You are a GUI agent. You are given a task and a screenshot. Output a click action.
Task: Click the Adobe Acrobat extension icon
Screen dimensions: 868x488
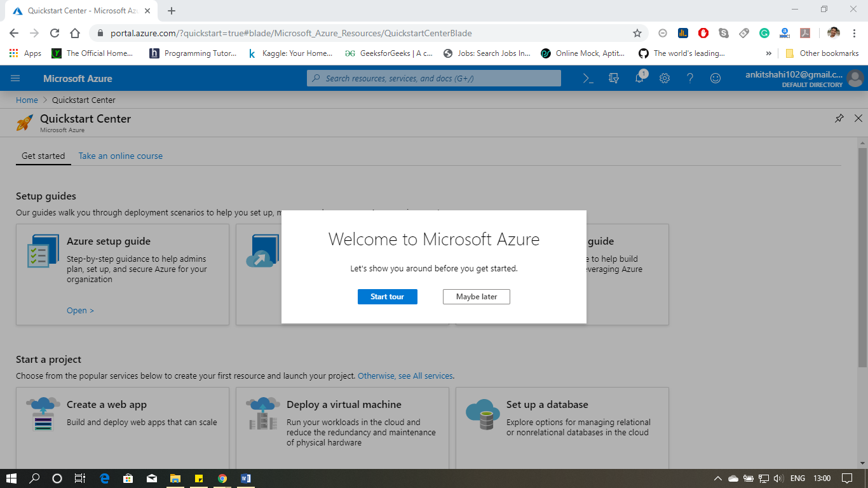(x=804, y=33)
